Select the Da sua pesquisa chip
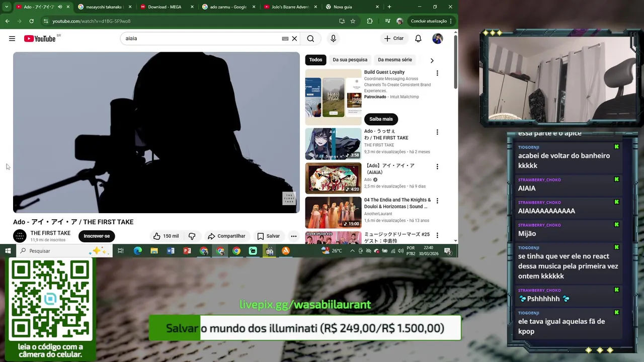Viewport: 644px width, 362px height. [350, 60]
